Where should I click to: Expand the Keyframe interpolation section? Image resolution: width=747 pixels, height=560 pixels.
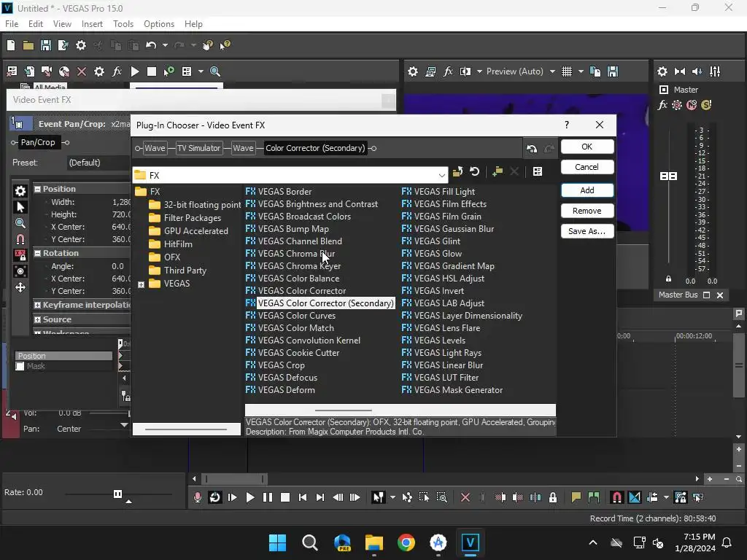37,305
